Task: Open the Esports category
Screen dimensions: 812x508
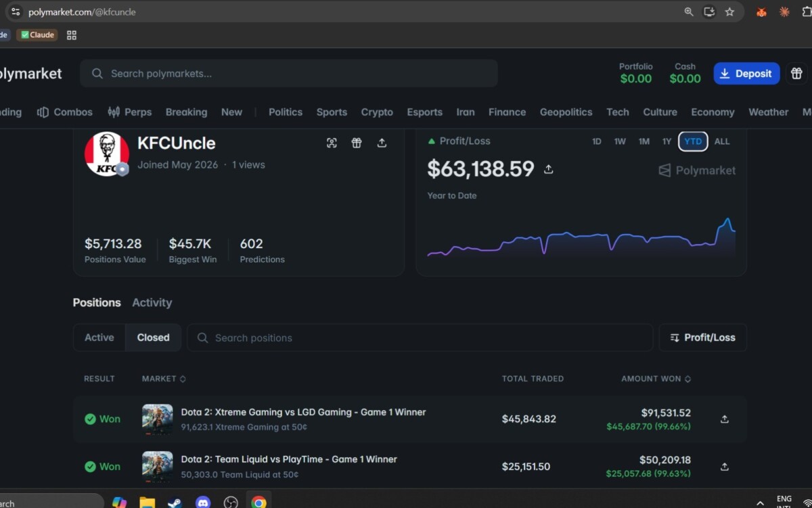Action: 424,112
